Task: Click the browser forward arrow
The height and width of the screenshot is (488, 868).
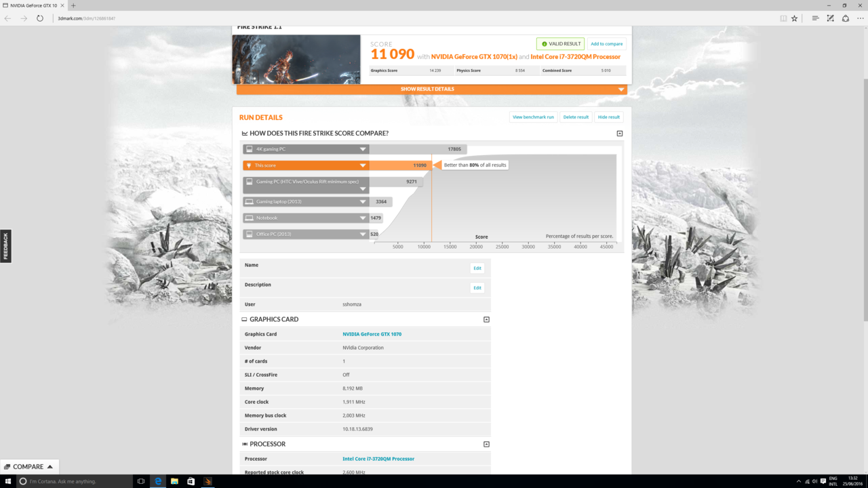Action: (24, 18)
